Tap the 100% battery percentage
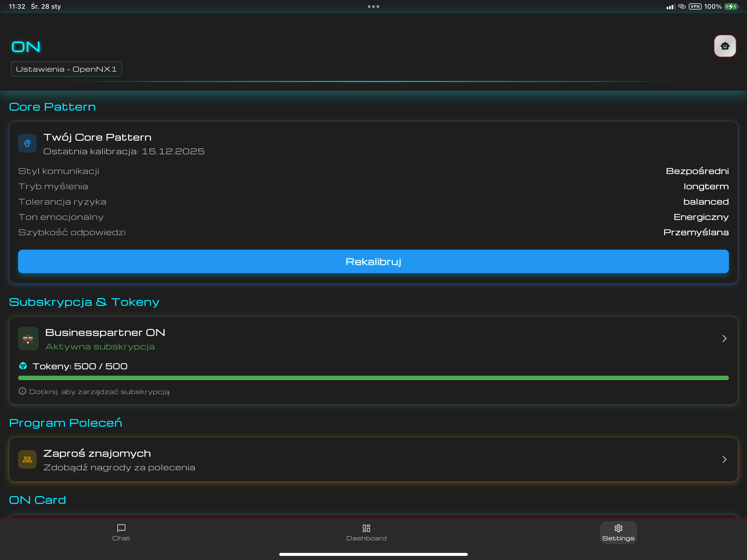This screenshot has width=747, height=560. [x=713, y=6]
